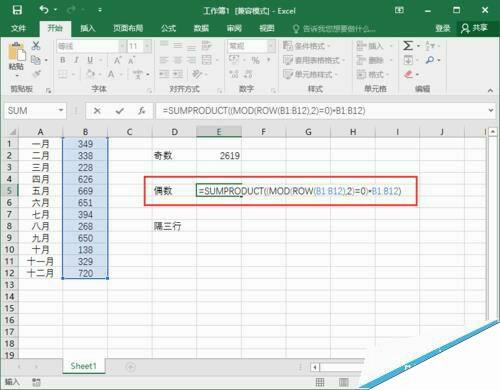The height and width of the screenshot is (390, 500).
Task: Toggle Bold formatting button
Action: click(x=63, y=60)
